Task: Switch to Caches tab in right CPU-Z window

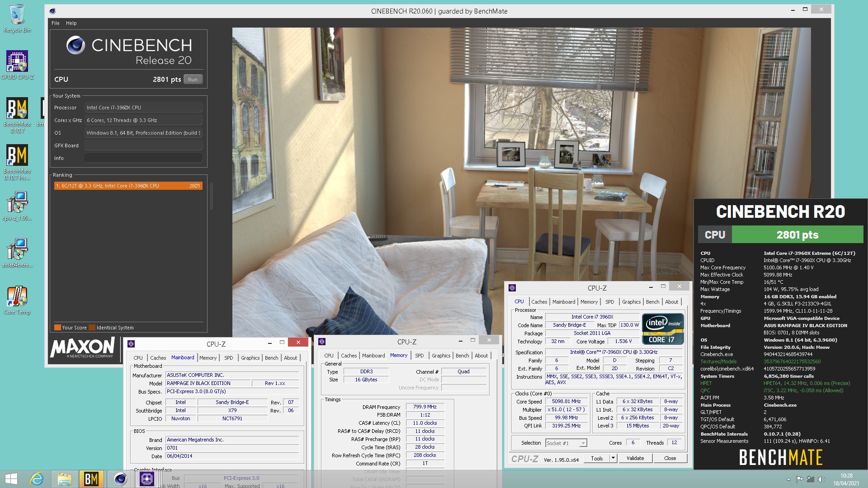Action: [539, 302]
